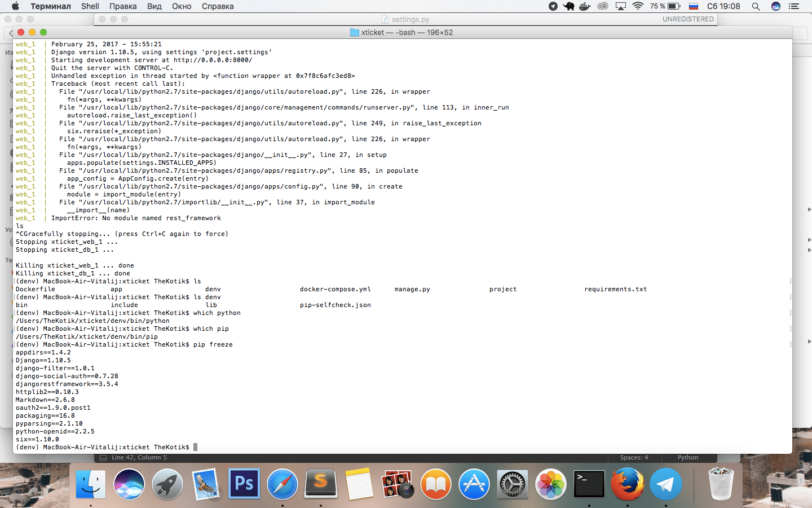Open Finder from the Dock
The width and height of the screenshot is (812, 508).
click(91, 484)
